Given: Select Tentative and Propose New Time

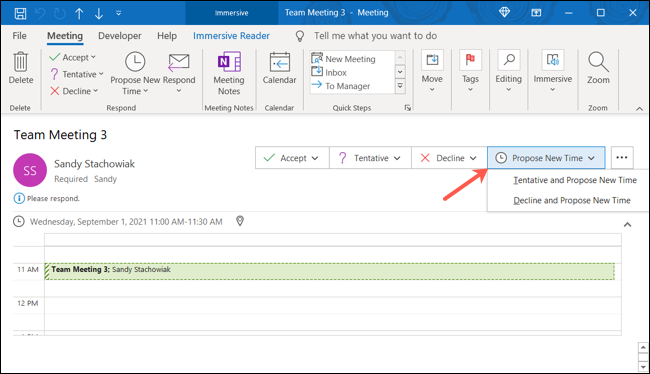Looking at the screenshot, I should 575,180.
